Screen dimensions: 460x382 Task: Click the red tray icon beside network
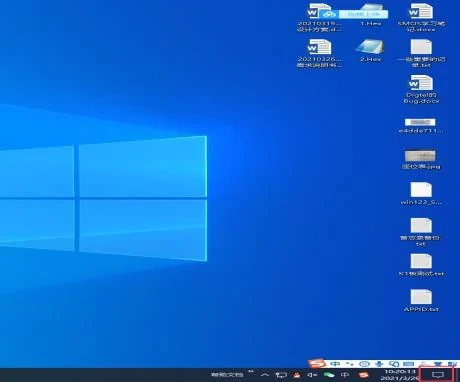[296, 375]
